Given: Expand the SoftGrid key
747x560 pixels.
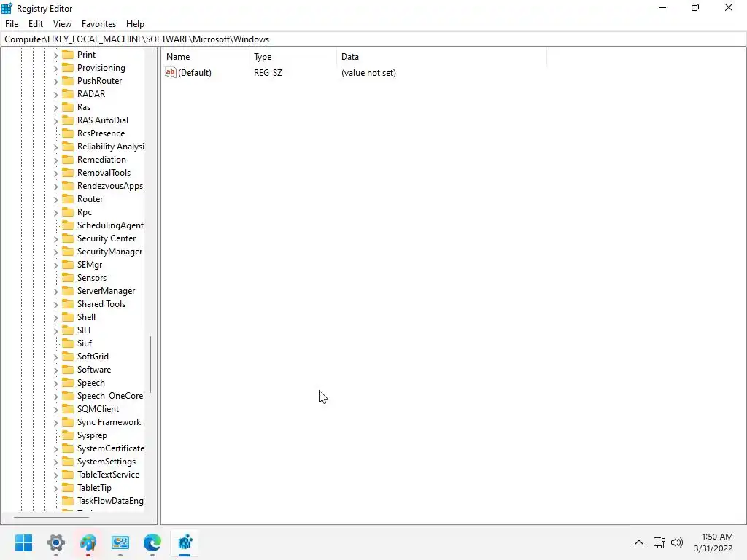Looking at the screenshot, I should click(55, 357).
